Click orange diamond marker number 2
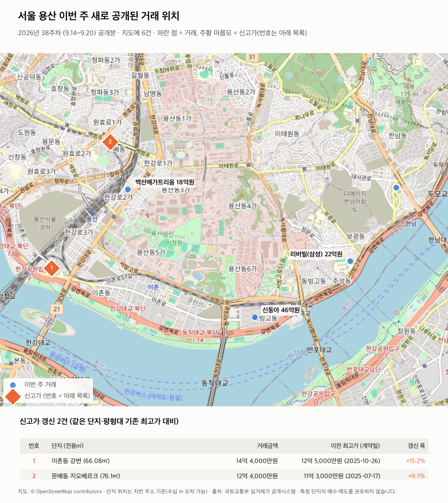 click(x=110, y=142)
